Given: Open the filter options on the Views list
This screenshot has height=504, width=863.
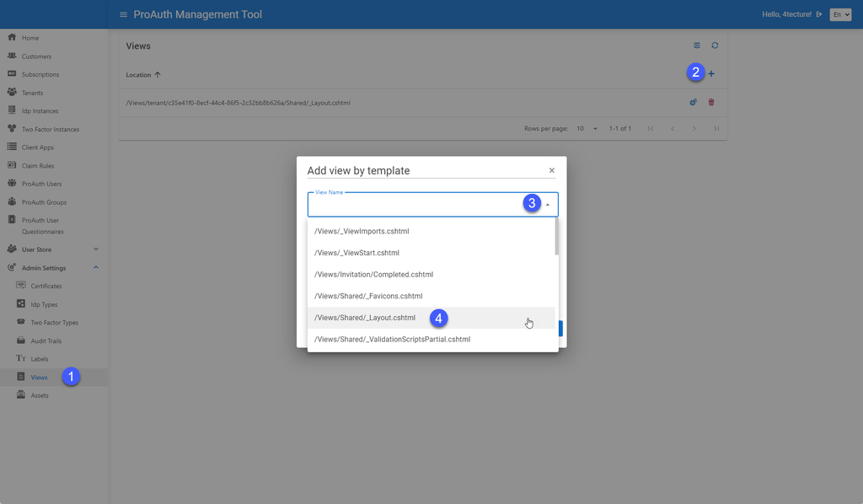Looking at the screenshot, I should [696, 46].
